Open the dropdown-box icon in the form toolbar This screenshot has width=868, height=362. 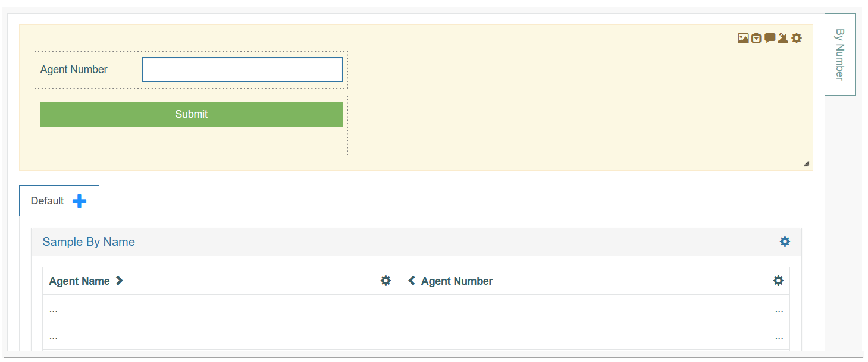(x=756, y=39)
